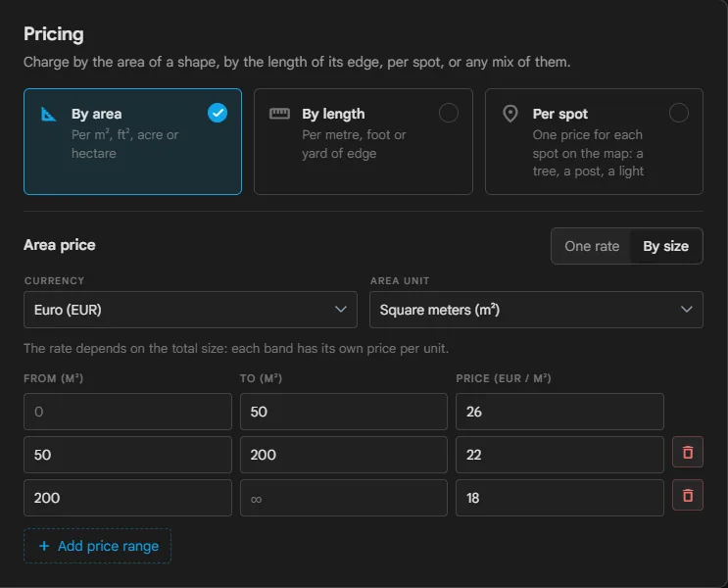Click the From field containing 0
728x588 pixels.
point(127,412)
